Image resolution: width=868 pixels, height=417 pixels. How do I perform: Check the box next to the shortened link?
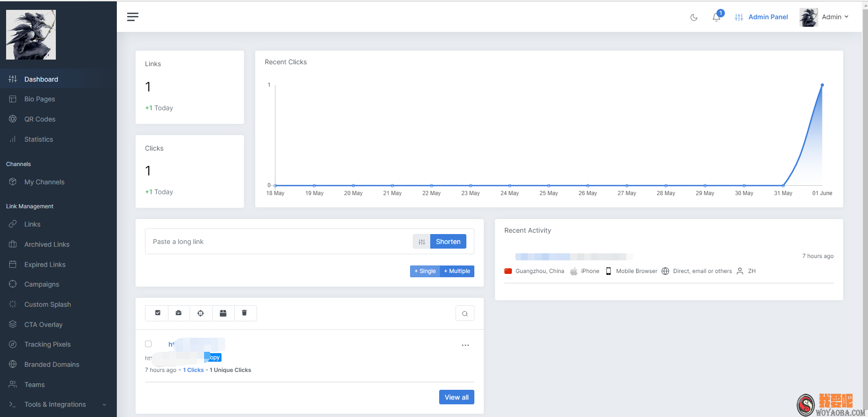coord(148,344)
